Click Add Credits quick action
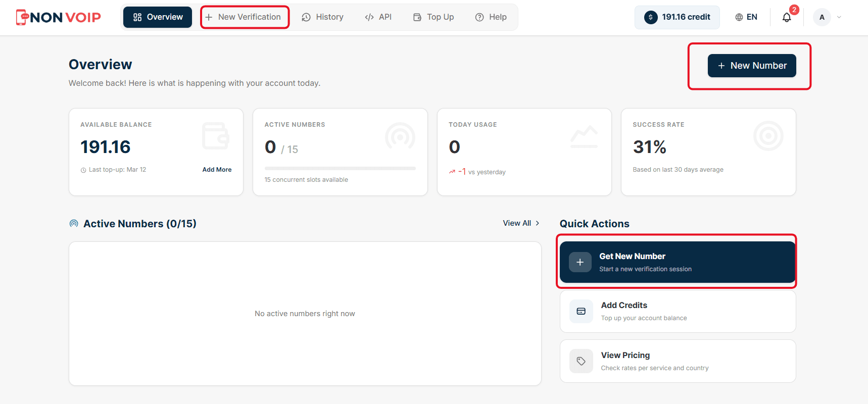 678,311
